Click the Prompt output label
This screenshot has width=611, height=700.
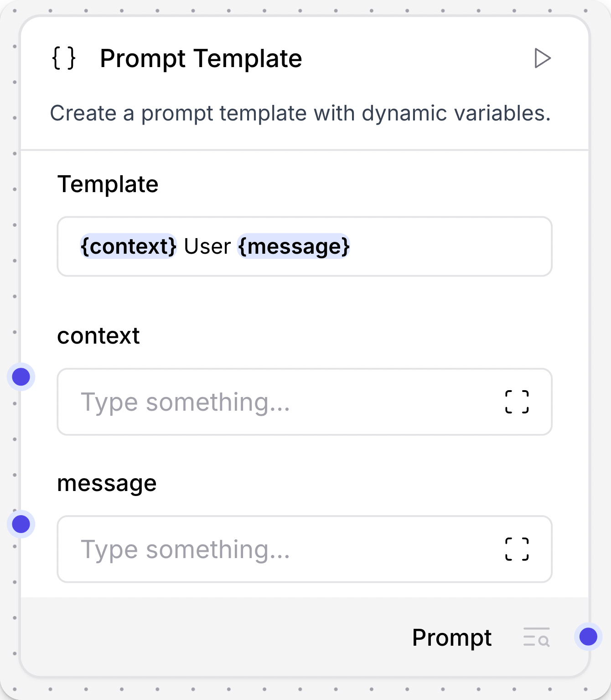pyautogui.click(x=452, y=638)
